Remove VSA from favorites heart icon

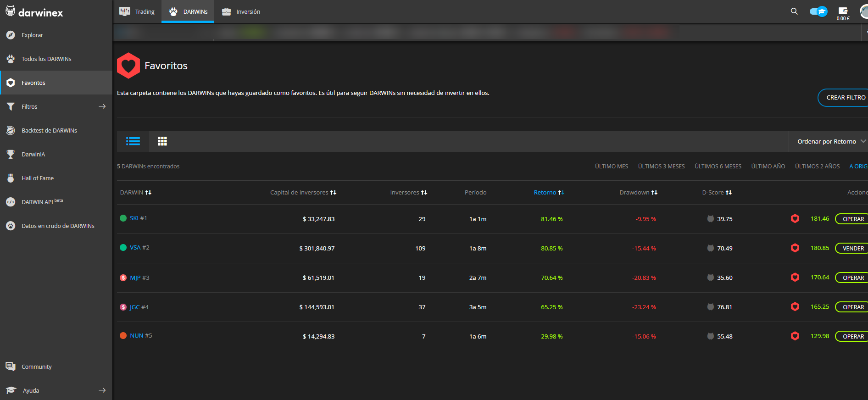(795, 248)
